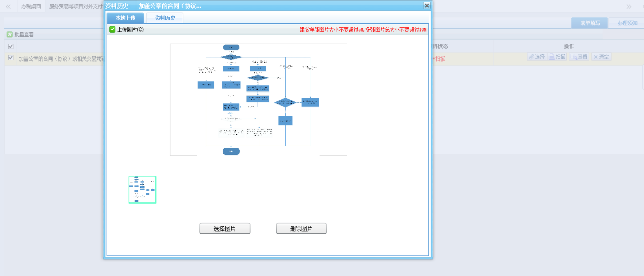The image size is (644, 276).
Task: Click the 扫描 scanner button
Action: 557,57
